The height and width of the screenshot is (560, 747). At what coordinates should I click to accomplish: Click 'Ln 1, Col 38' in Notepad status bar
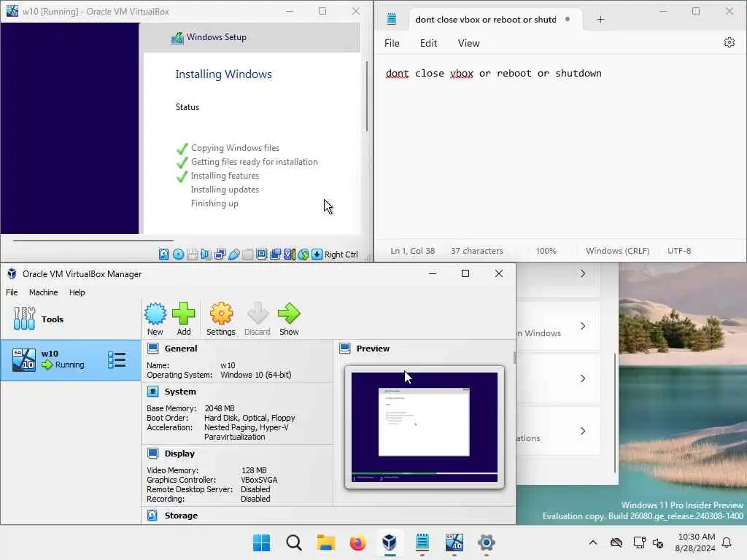(413, 251)
